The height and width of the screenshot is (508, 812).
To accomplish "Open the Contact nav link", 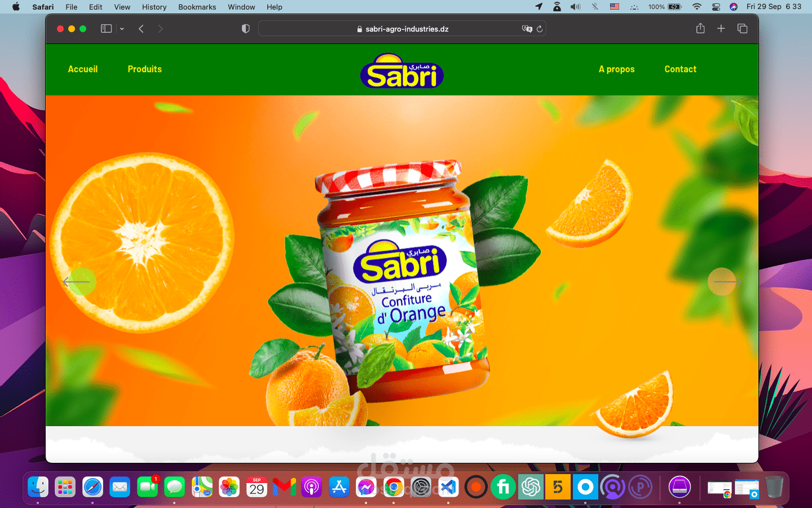I will click(x=680, y=69).
